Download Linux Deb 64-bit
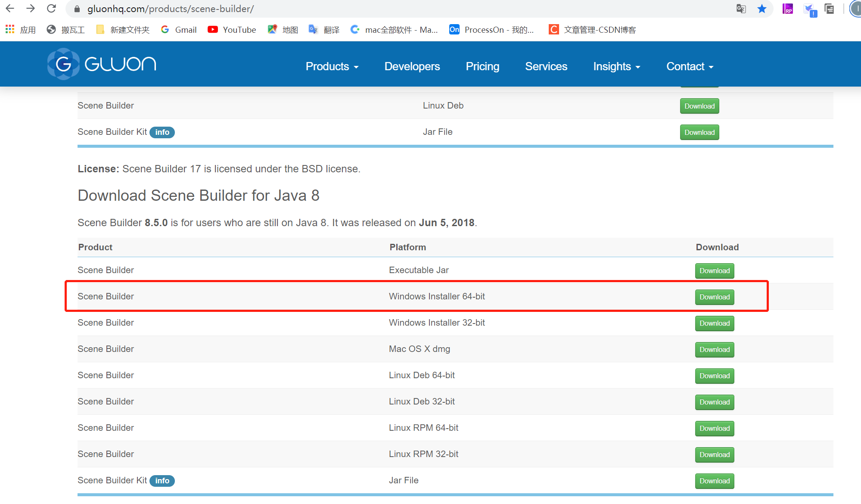This screenshot has width=861, height=504. pos(715,376)
